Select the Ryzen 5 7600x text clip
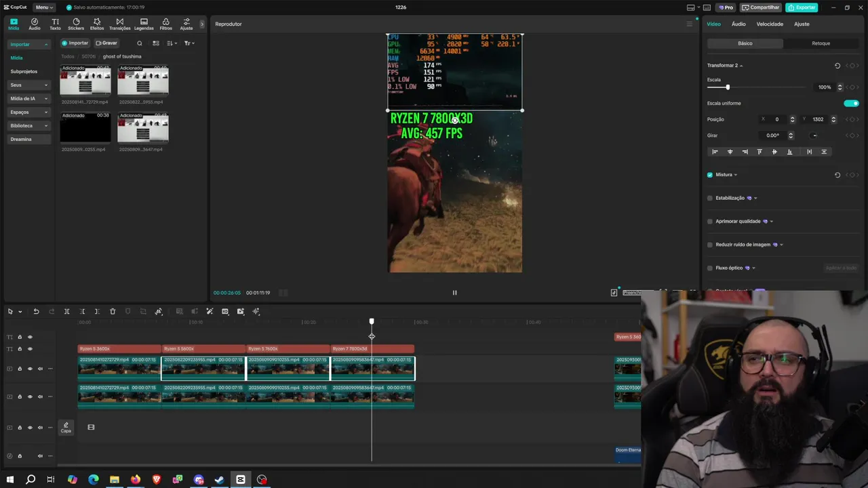This screenshot has width=868, height=488. coord(288,349)
